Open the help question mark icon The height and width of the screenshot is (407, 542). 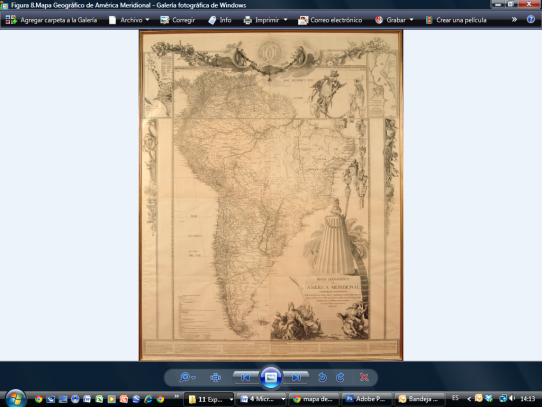[531, 20]
